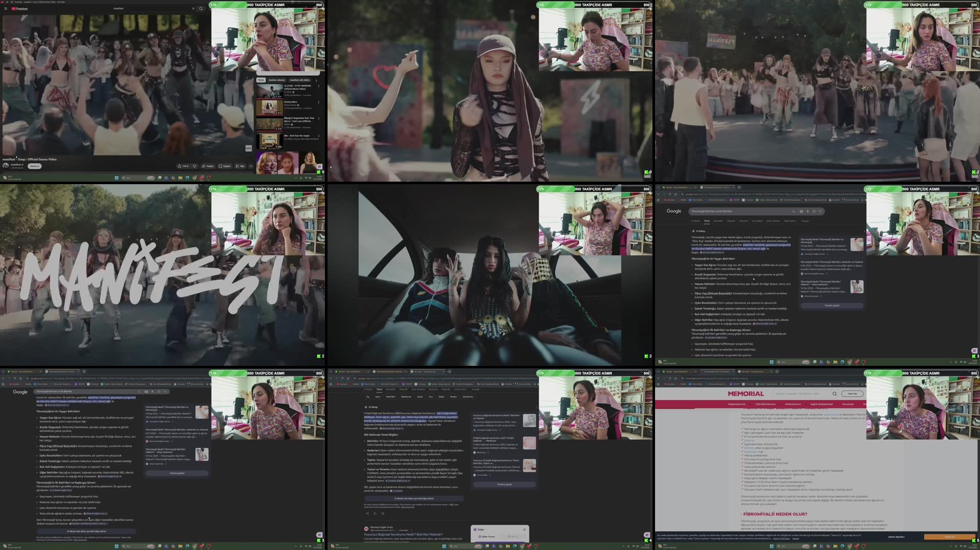Screen dimensions: 980x550
Task: Open the YouTube guide hamburger menu
Action: [5, 9]
